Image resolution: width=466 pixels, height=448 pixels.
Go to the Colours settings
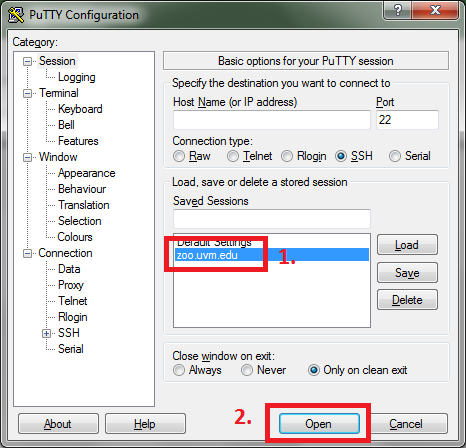(75, 237)
